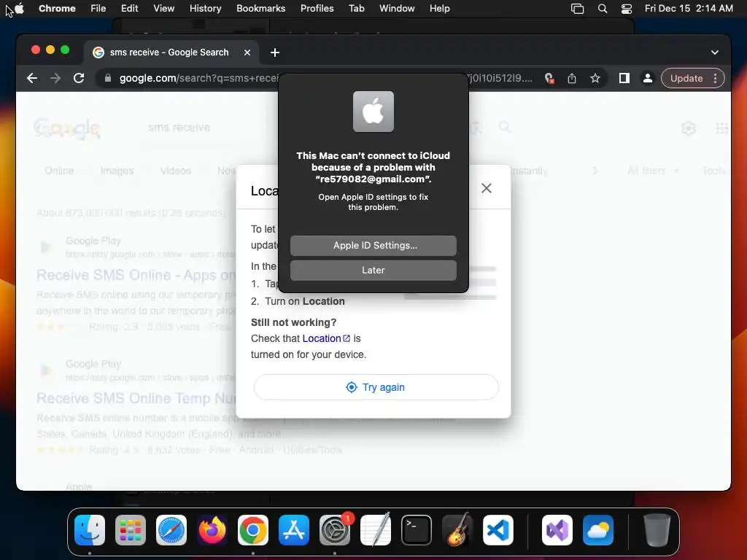Dismiss iCloud alert with Later
Screen dimensions: 747x560
click(373, 270)
